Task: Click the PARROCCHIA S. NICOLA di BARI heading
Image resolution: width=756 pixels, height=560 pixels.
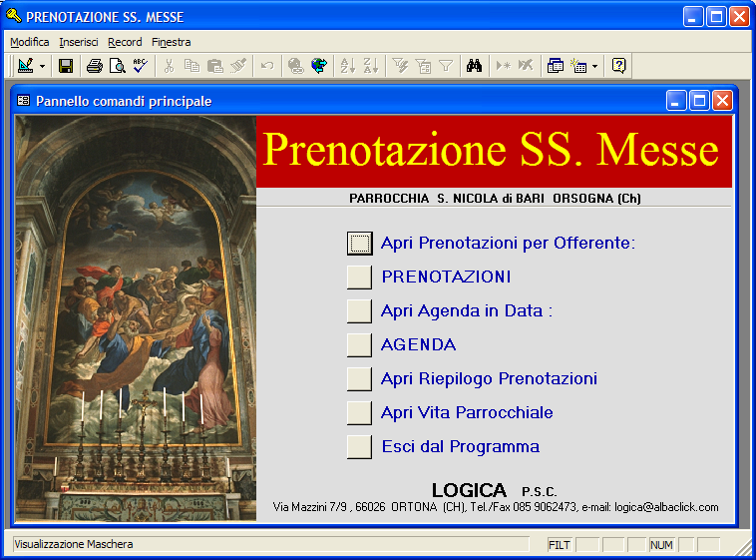Action: click(495, 199)
